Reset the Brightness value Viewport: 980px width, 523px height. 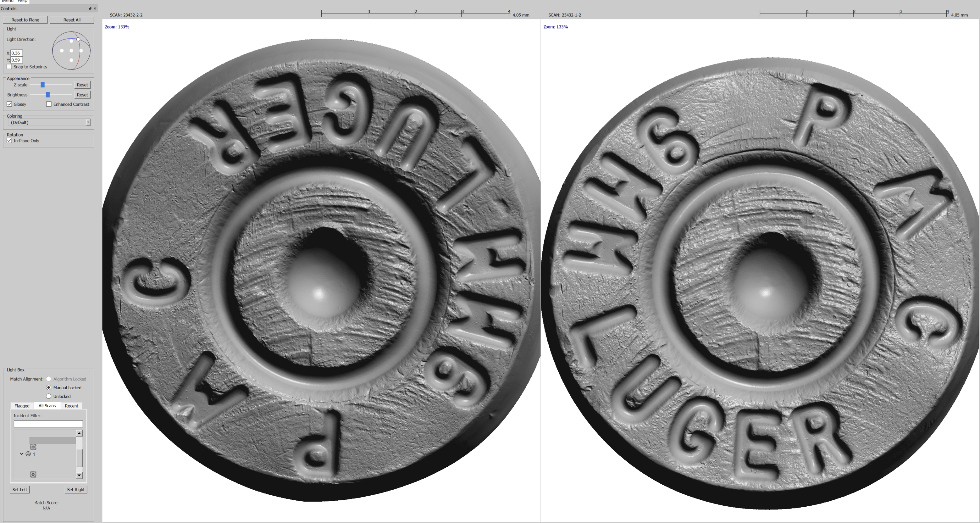[82, 95]
